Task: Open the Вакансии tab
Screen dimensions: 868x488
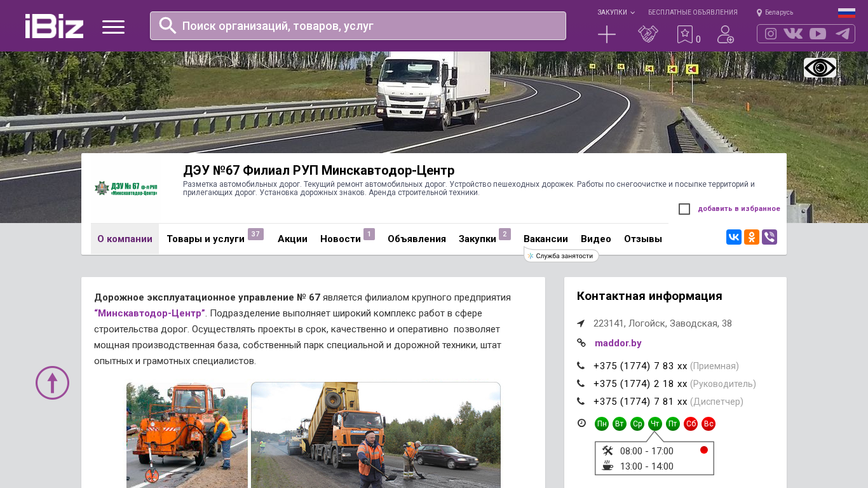Action: pos(546,239)
